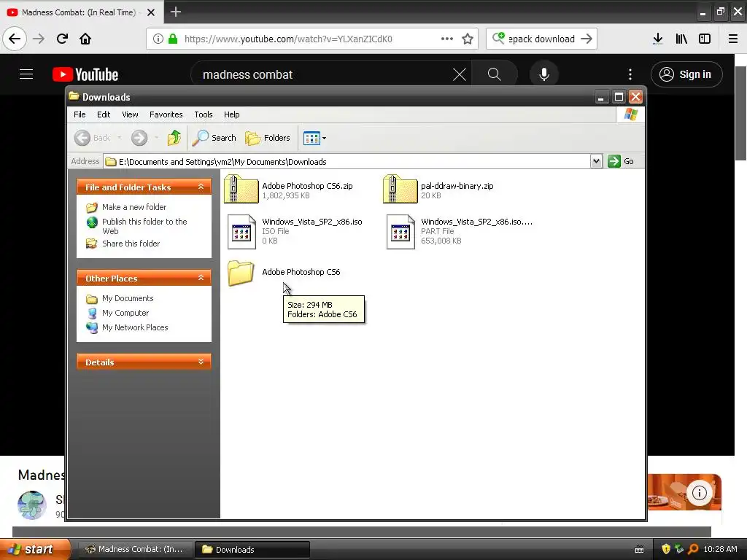Click the Explorer address path field
This screenshot has width=747, height=560.
(347, 162)
